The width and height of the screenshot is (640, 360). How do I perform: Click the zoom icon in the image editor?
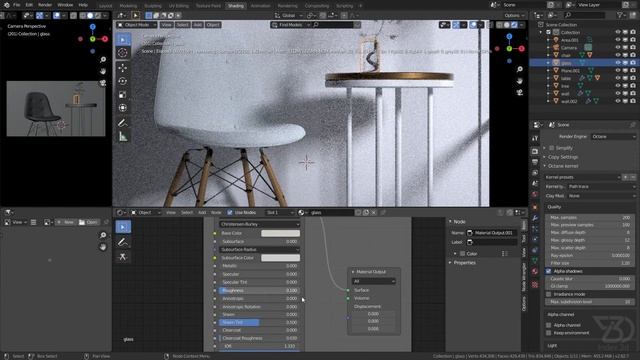[103, 235]
